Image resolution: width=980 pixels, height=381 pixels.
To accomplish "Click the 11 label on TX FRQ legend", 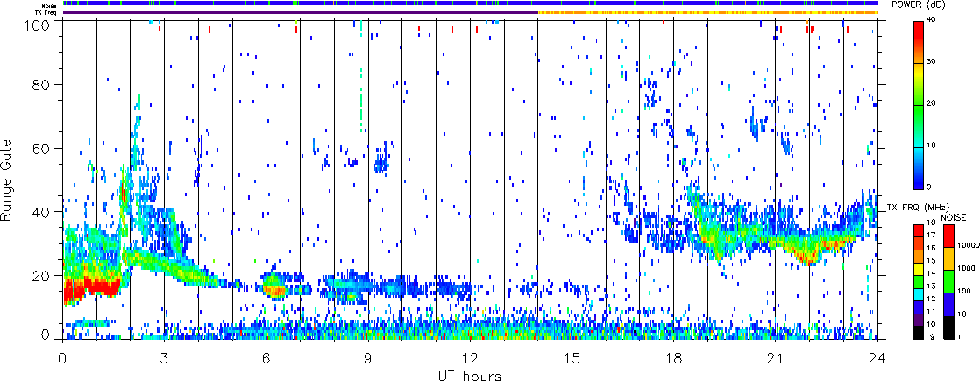I will click(931, 311).
